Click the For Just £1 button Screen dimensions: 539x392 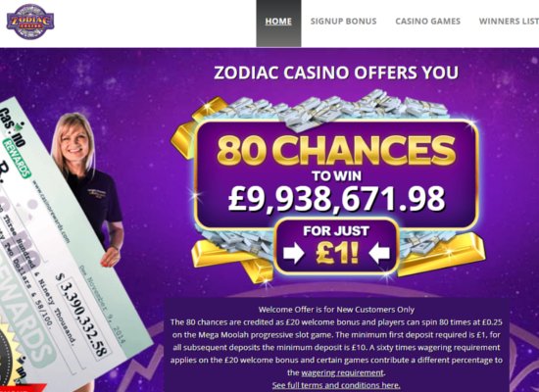[x=336, y=246]
